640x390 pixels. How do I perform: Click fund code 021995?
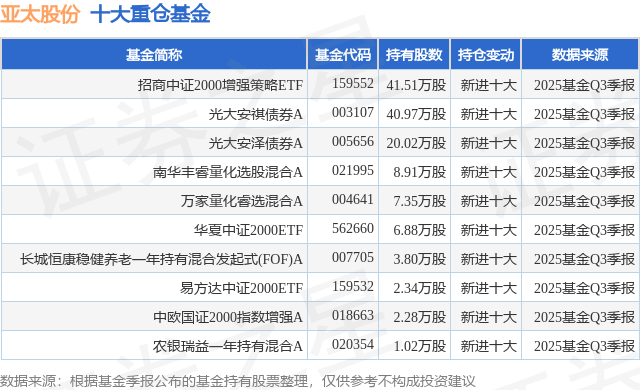[353, 171]
